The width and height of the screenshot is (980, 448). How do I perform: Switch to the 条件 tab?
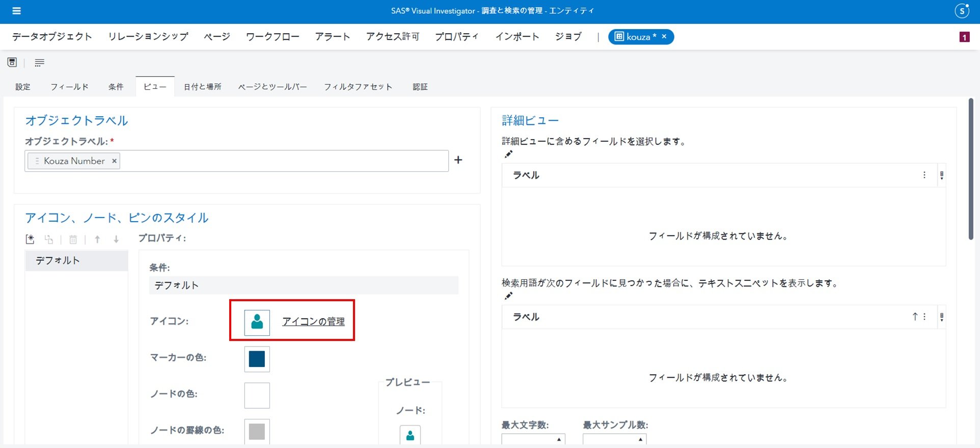coord(116,87)
